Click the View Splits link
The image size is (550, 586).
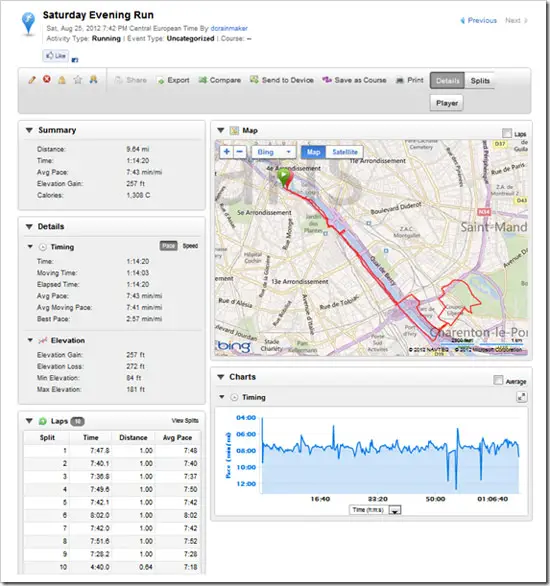point(185,420)
